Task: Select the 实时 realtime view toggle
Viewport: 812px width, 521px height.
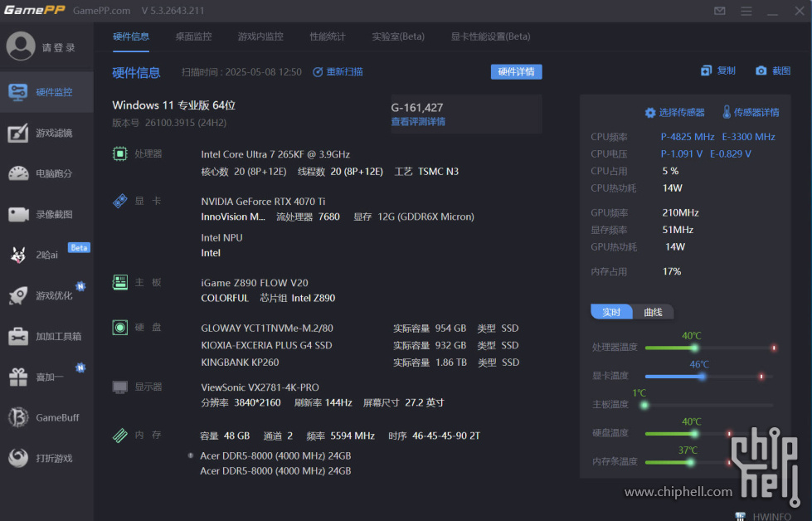Action: tap(611, 312)
